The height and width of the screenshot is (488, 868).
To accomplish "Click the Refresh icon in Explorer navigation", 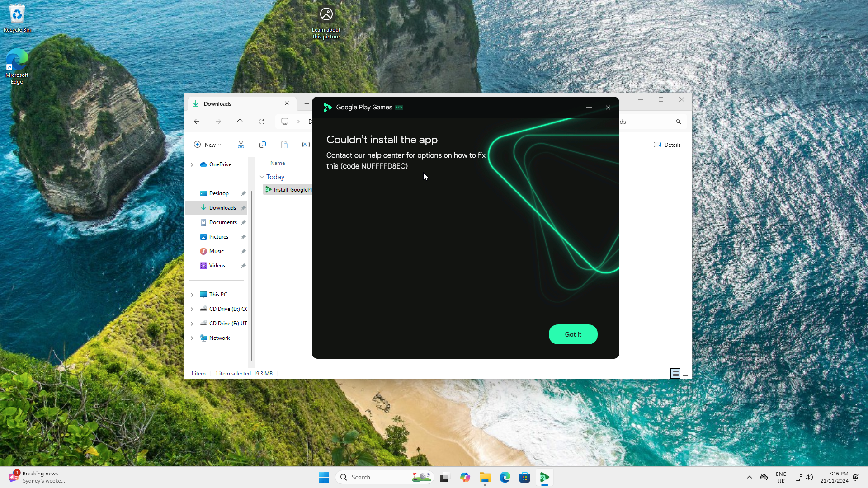I will pyautogui.click(x=262, y=122).
